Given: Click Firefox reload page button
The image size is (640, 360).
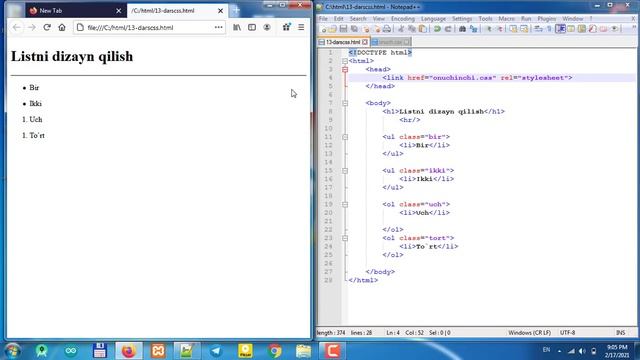Looking at the screenshot, I should pyautogui.click(x=47, y=27).
